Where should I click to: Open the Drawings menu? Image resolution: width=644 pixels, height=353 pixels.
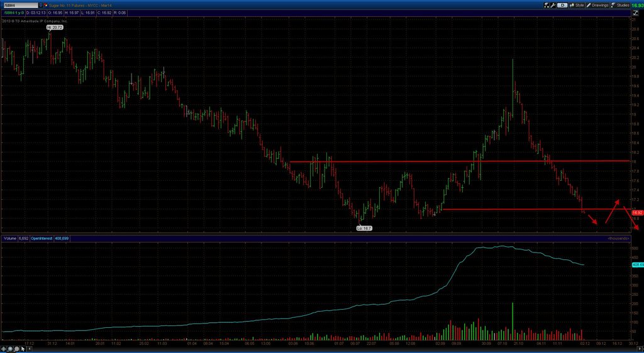point(597,5)
